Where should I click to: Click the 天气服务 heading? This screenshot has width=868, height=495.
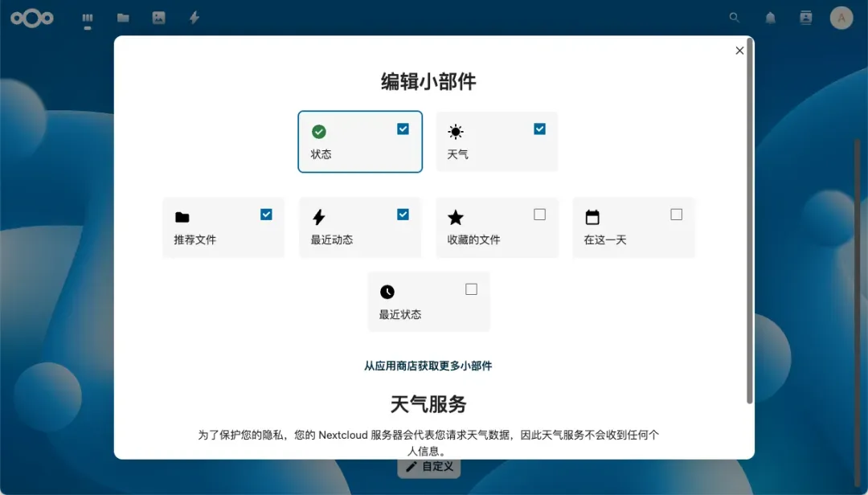click(428, 405)
